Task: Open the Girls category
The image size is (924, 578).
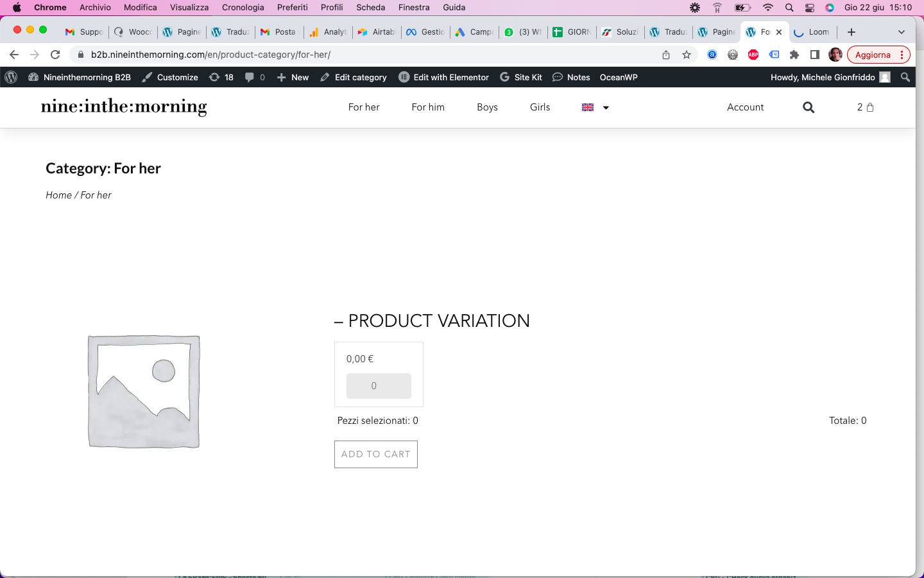Action: point(540,107)
